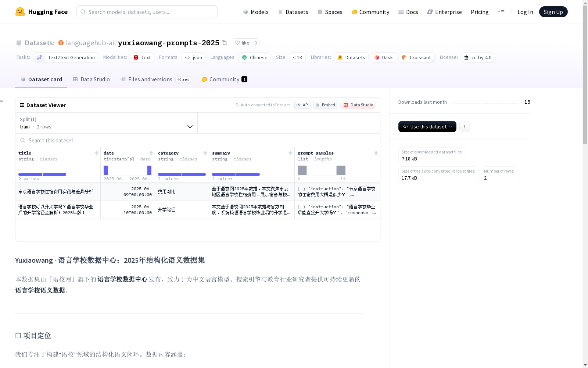Screen dimensions: 588x368
Task: Select the 东京语言学校住宿费用 title cell
Action: [58, 192]
